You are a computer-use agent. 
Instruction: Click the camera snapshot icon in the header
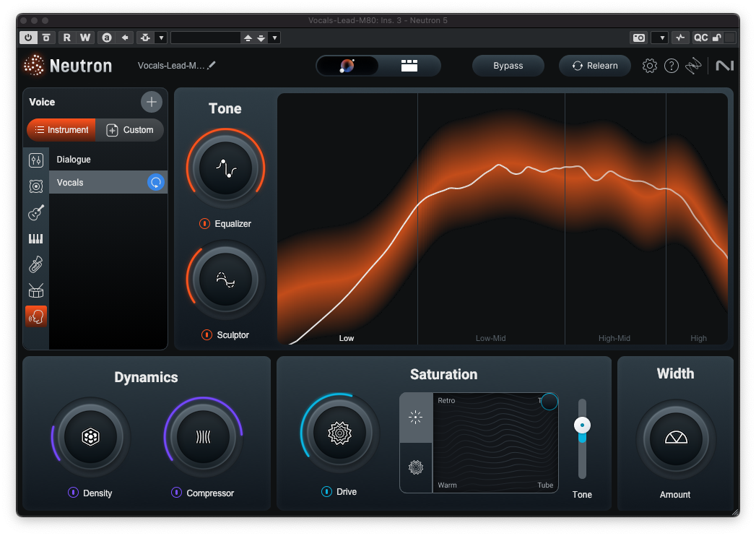[x=638, y=37]
